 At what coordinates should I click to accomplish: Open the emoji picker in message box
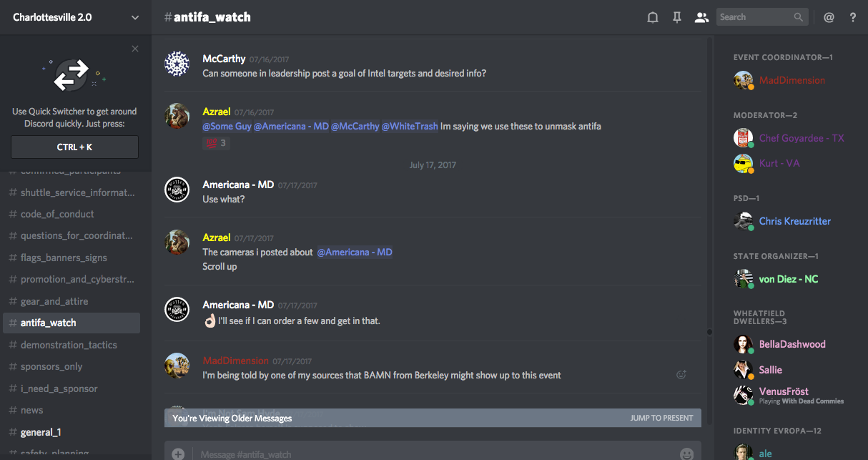click(686, 454)
